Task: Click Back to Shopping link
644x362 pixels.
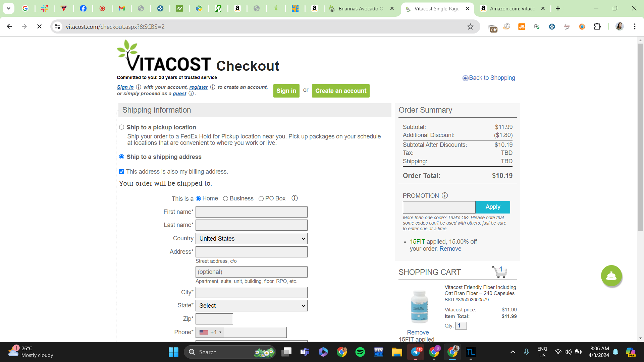Action: coord(492,78)
